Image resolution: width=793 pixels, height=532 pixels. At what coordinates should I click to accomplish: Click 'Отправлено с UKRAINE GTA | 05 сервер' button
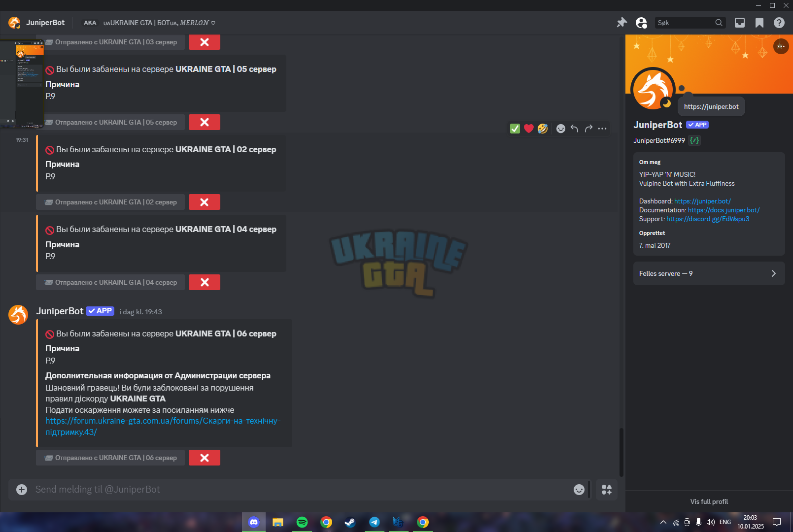coord(110,122)
